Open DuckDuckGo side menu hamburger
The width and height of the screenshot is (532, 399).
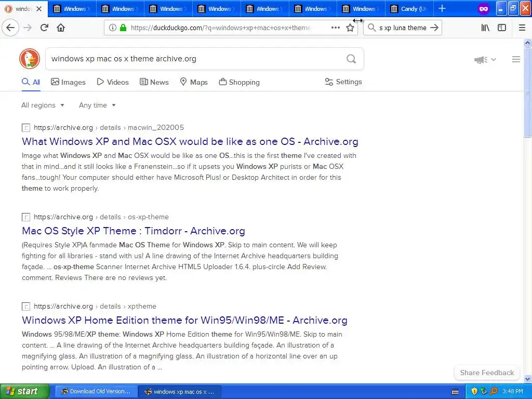click(x=516, y=59)
